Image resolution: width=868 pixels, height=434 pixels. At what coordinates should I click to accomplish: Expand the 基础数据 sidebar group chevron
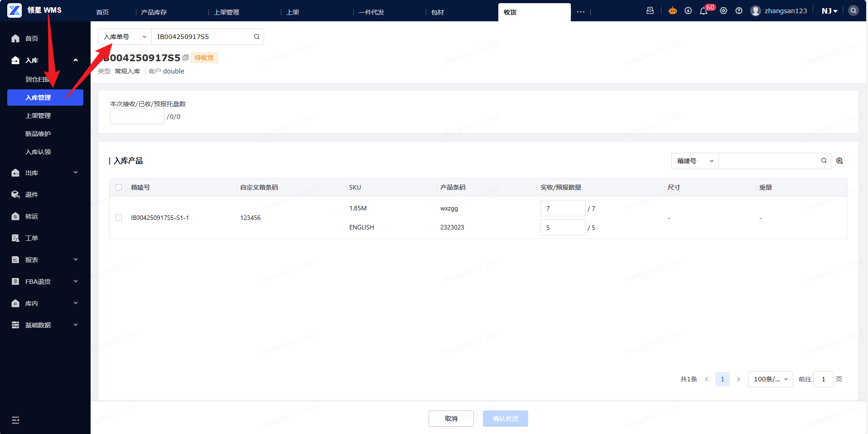76,325
